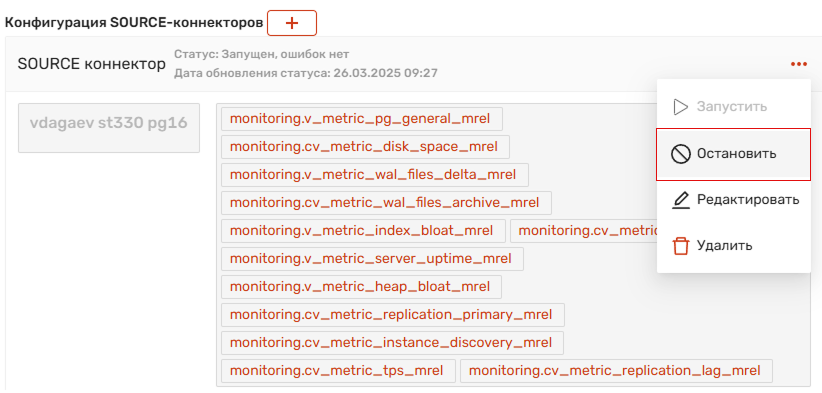
Task: Click monitoring.cv_metric_wal_files_archive_mrel tag
Action: [x=386, y=203]
